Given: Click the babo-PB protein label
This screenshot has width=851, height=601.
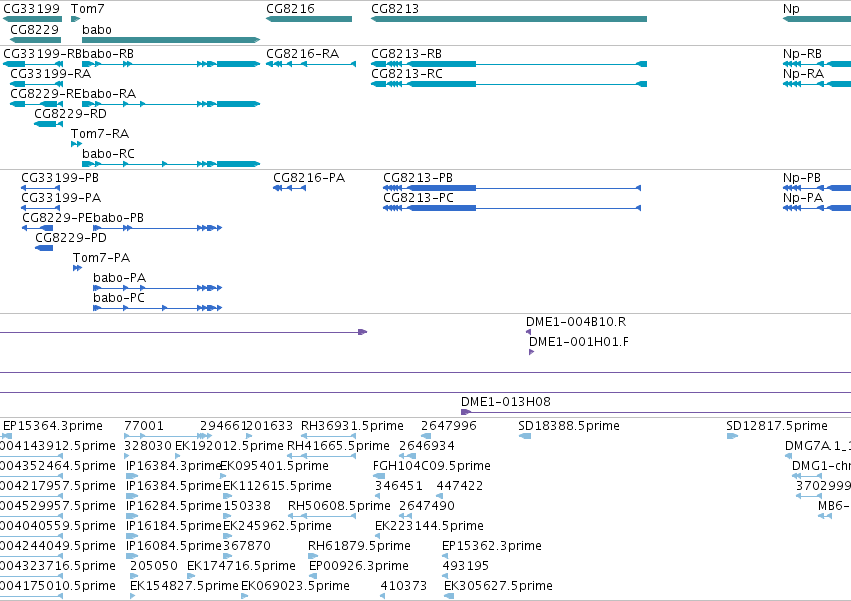Looking at the screenshot, I should tap(118, 218).
